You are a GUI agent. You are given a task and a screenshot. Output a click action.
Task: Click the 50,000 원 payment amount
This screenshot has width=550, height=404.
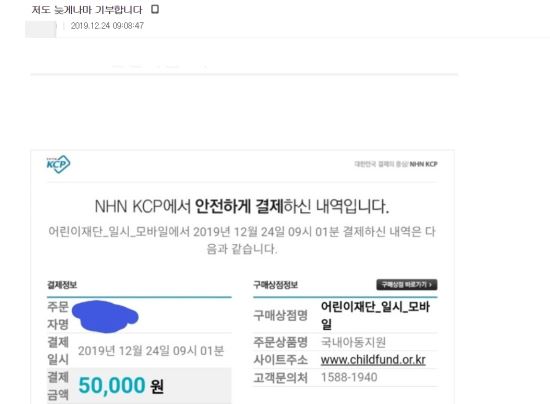pos(121,386)
